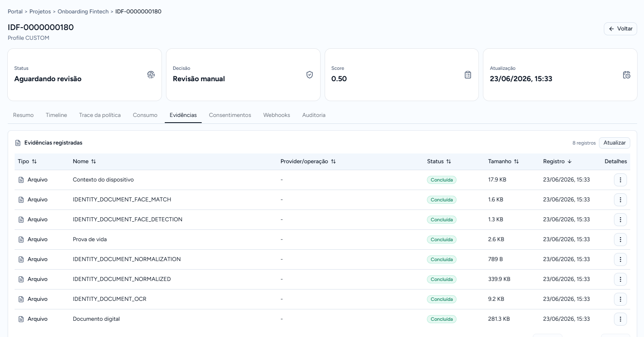Click the 0.50 score value
The width and height of the screenshot is (644, 337).
[339, 79]
